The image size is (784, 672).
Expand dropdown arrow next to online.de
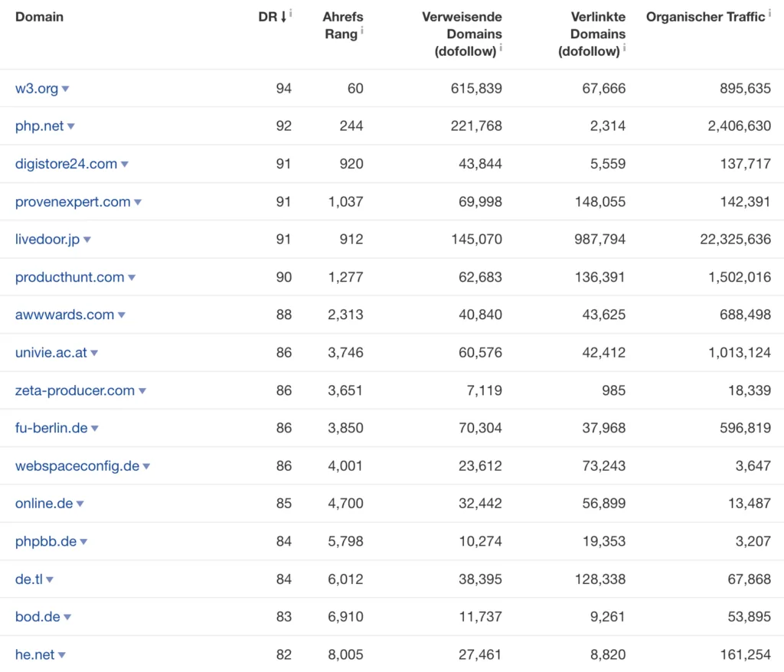tap(80, 504)
